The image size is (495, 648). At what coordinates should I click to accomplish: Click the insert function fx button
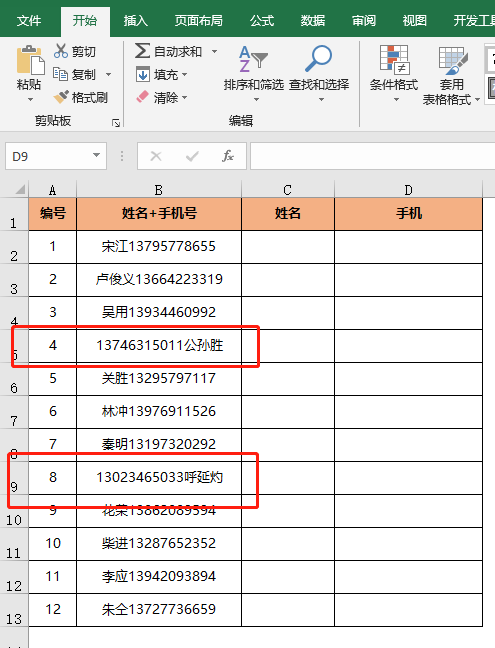click(228, 156)
